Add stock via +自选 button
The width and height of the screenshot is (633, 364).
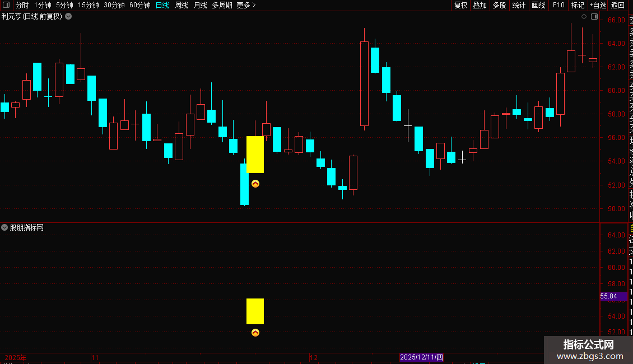point(598,5)
